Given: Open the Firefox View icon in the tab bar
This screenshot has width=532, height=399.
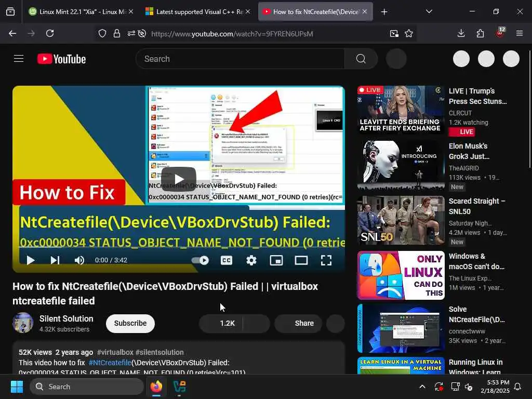Looking at the screenshot, I should point(10,12).
